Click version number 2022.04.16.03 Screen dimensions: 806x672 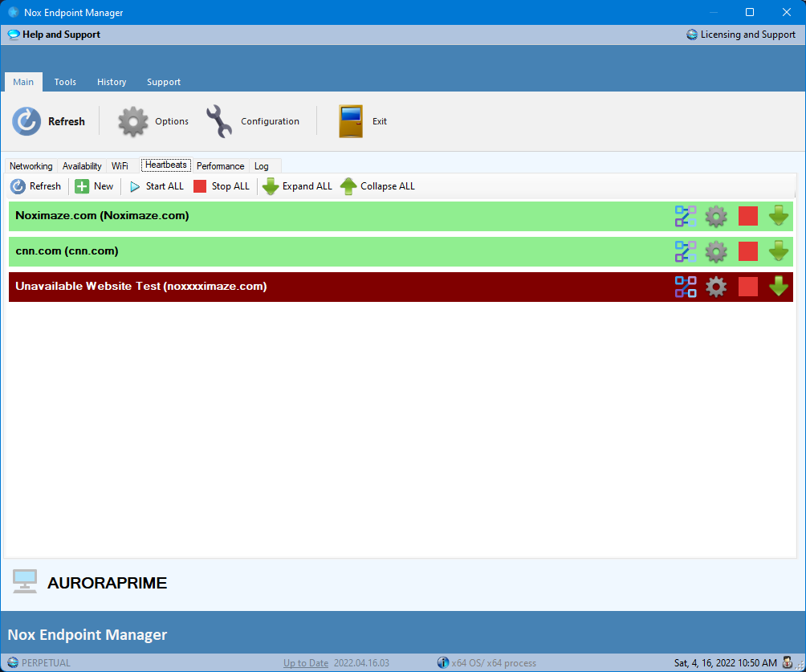361,662
